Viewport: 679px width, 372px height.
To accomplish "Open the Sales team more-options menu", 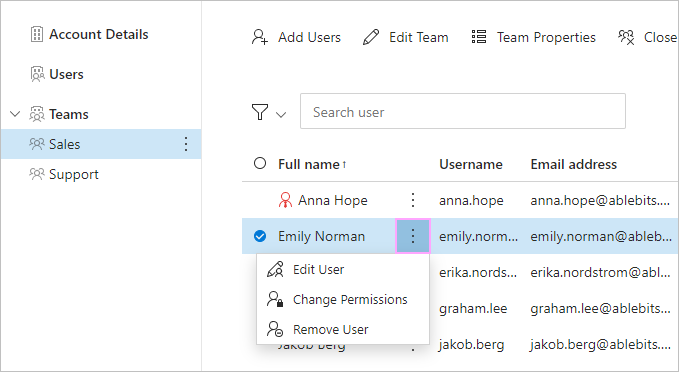I will (x=186, y=144).
